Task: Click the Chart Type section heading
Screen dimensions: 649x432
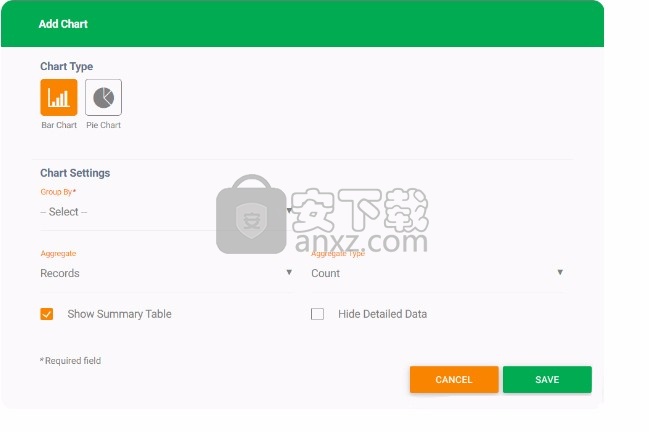Action: tap(66, 67)
